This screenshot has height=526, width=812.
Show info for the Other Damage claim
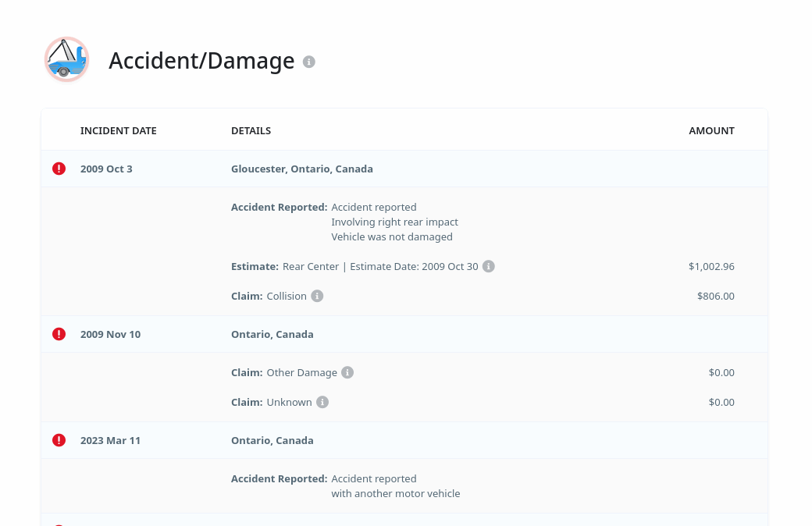[347, 372]
